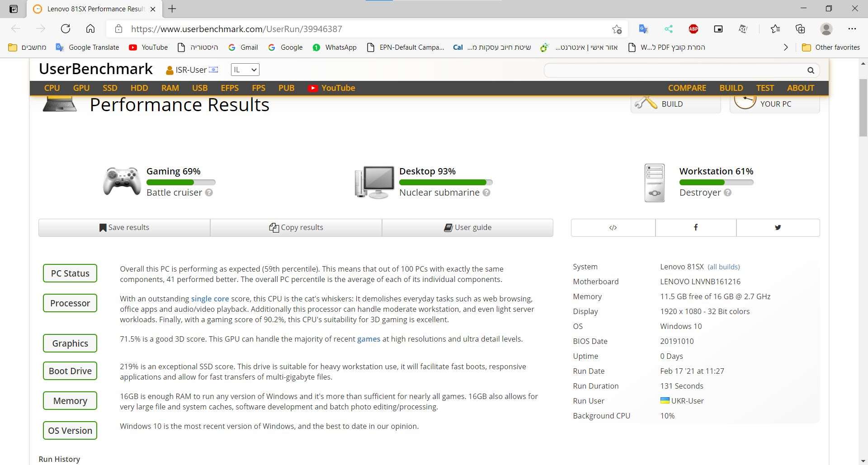Screen dimensions: 868x465
Task: Open USB menu tab
Action: [200, 88]
